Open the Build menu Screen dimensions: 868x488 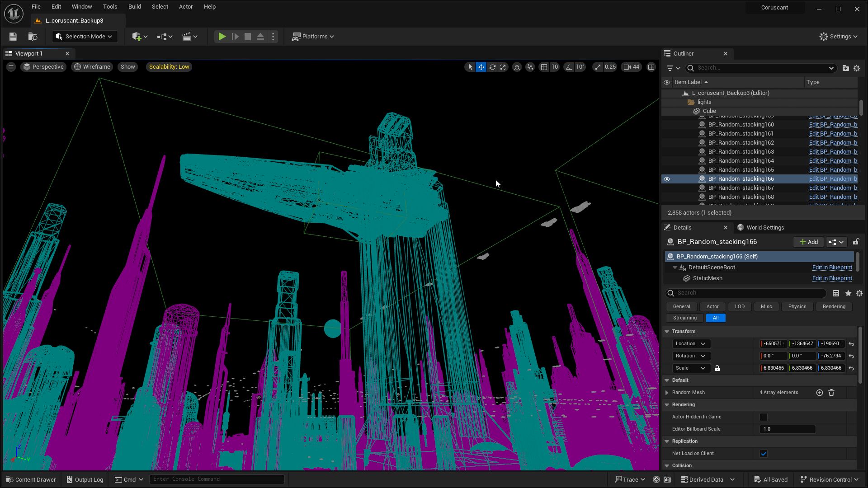click(x=135, y=7)
